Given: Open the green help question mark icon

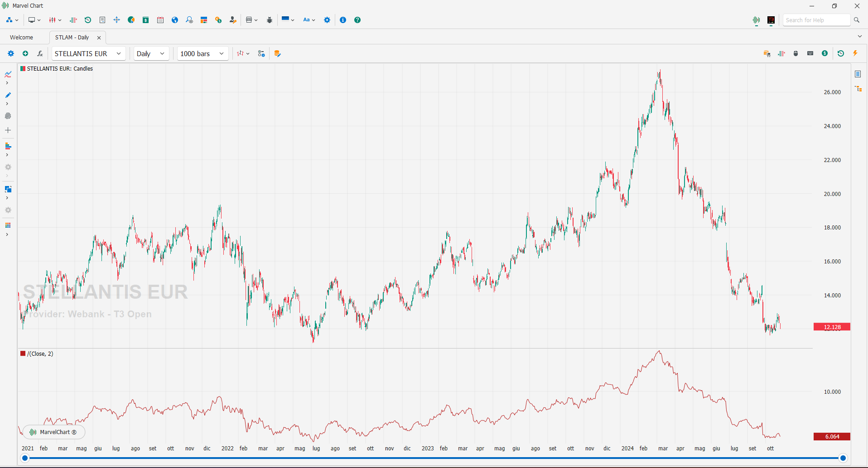Looking at the screenshot, I should pyautogui.click(x=357, y=20).
